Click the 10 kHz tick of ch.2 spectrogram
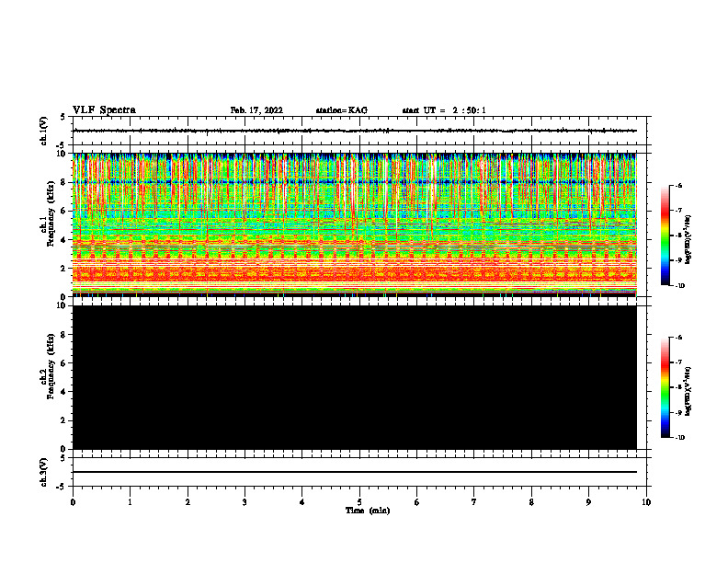The width and height of the screenshot is (728, 563). [x=63, y=305]
